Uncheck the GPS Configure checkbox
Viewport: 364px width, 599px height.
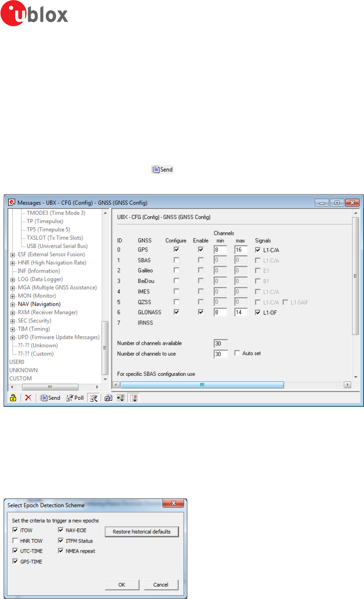tap(176, 250)
